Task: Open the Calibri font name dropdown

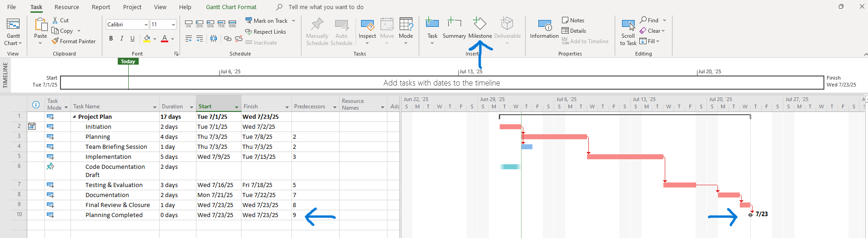Action: [x=146, y=25]
